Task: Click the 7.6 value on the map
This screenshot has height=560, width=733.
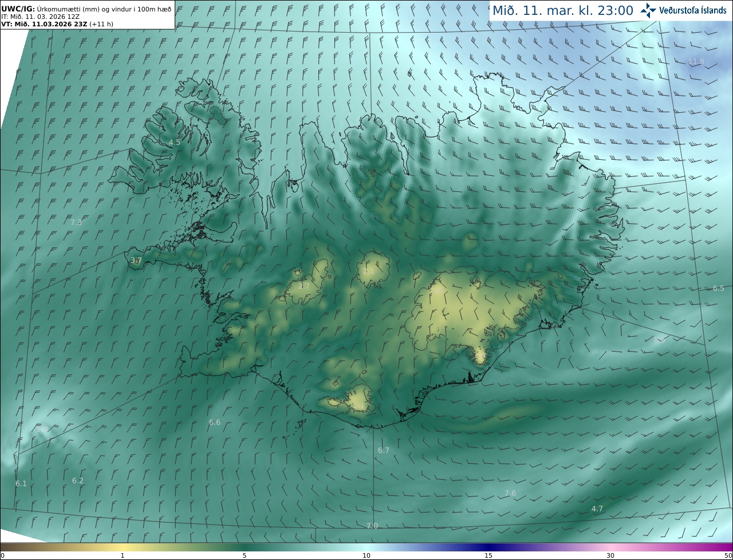Action: pyautogui.click(x=510, y=493)
